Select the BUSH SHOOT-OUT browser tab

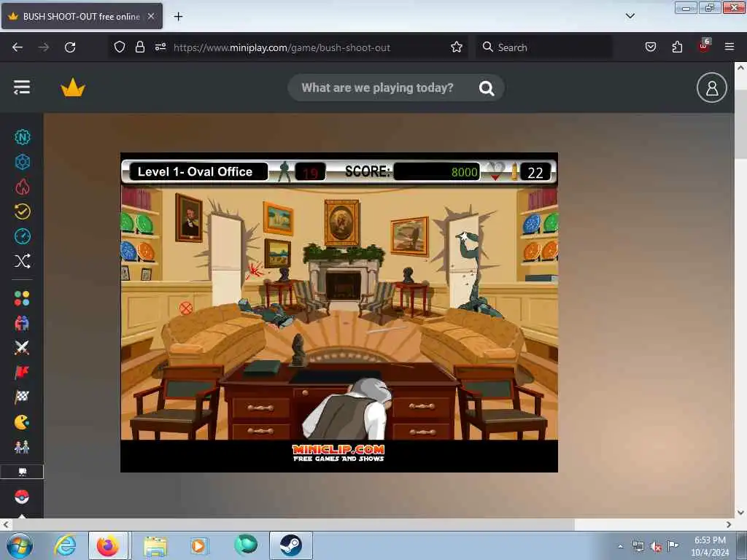(x=82, y=16)
